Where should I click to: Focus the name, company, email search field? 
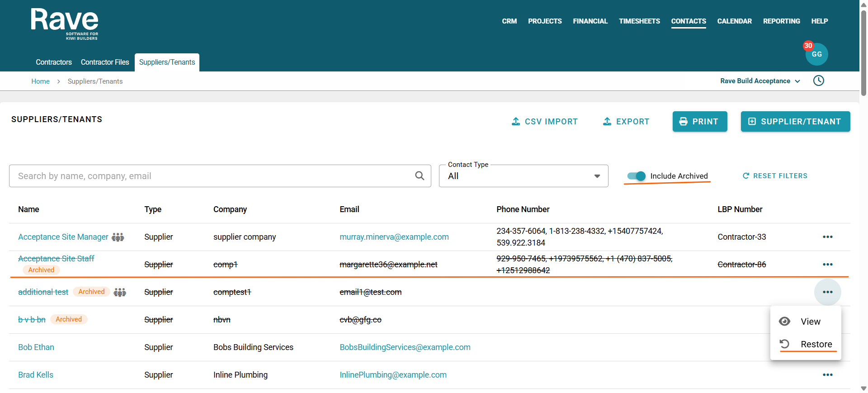click(x=212, y=176)
